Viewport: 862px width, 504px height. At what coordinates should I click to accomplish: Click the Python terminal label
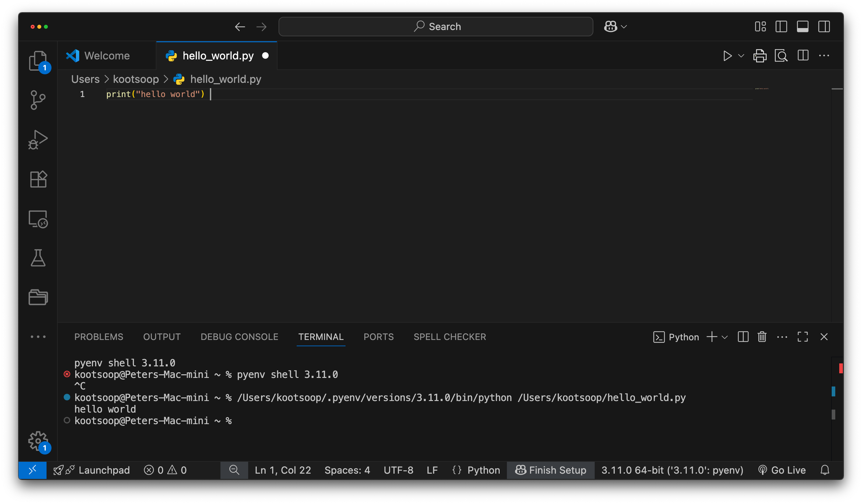coord(676,337)
